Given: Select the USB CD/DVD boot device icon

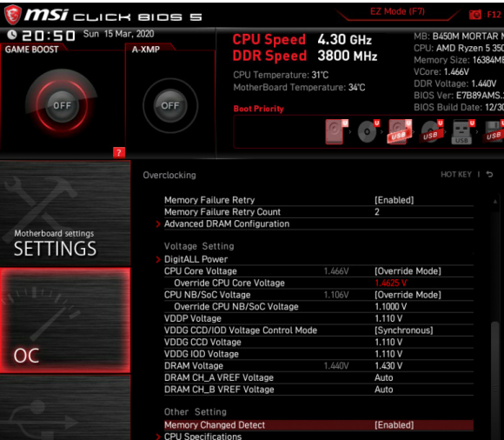Looking at the screenshot, I should 432,131.
